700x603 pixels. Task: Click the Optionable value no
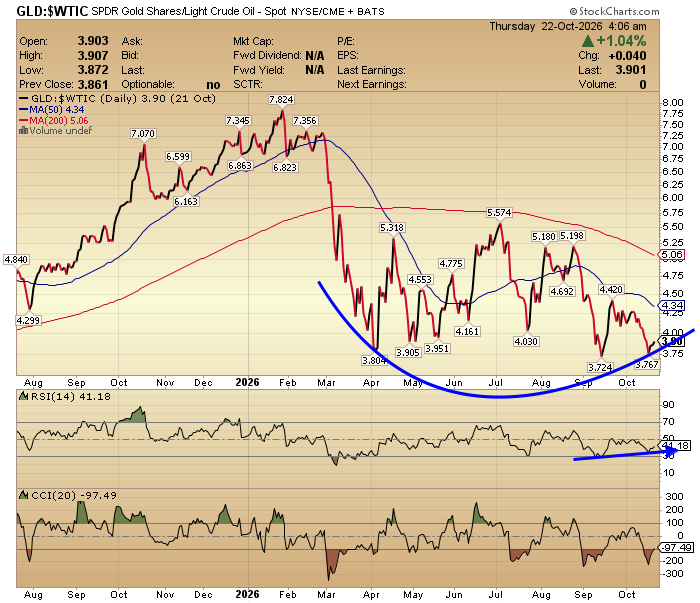point(213,85)
